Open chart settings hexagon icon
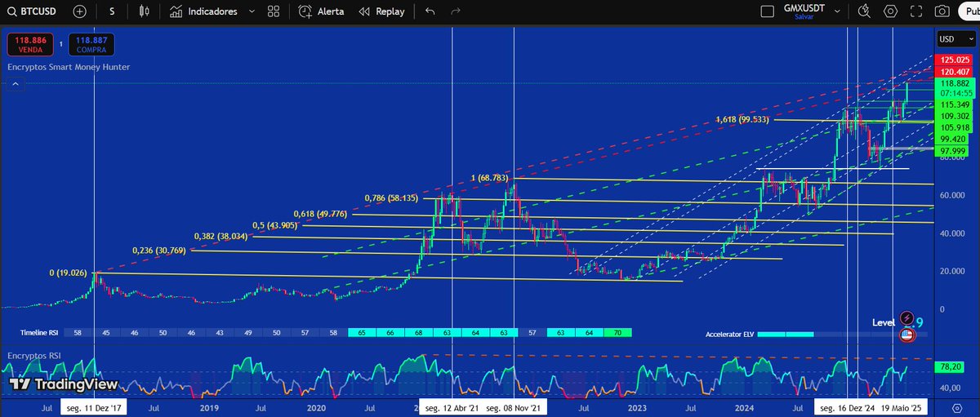980x417 pixels. [x=890, y=12]
